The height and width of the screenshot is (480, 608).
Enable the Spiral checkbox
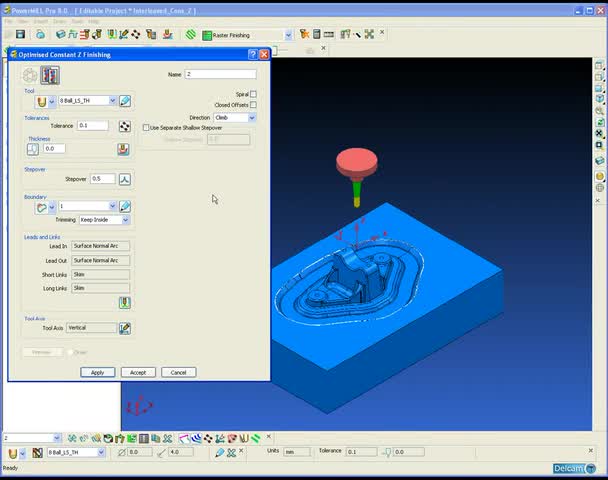click(253, 94)
